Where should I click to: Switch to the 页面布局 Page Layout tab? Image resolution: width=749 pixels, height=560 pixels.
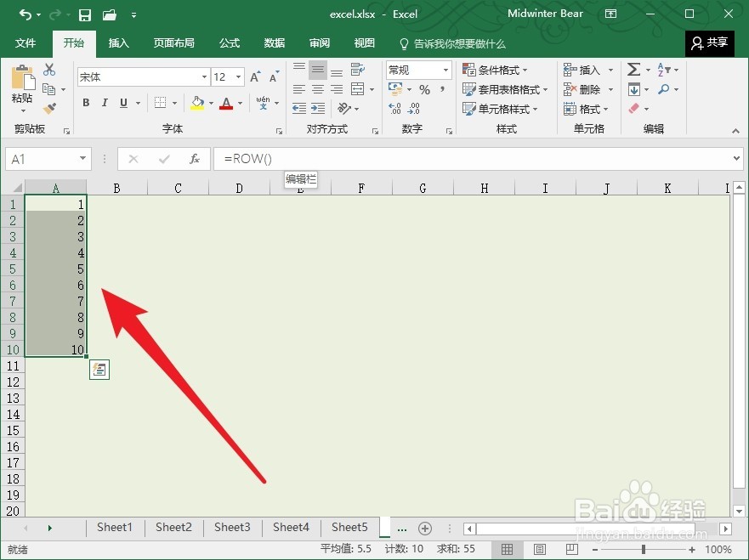(x=174, y=43)
